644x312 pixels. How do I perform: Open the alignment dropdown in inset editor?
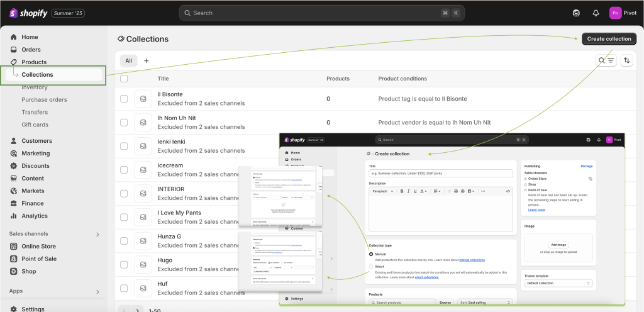click(437, 191)
